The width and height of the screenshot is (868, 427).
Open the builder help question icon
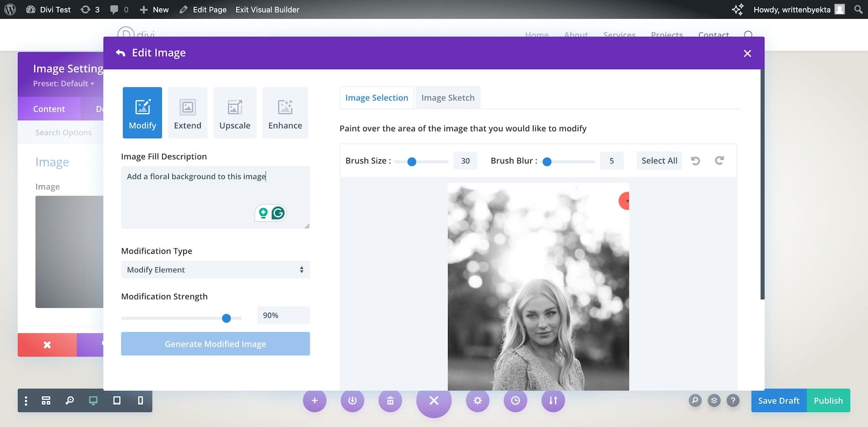[733, 400]
